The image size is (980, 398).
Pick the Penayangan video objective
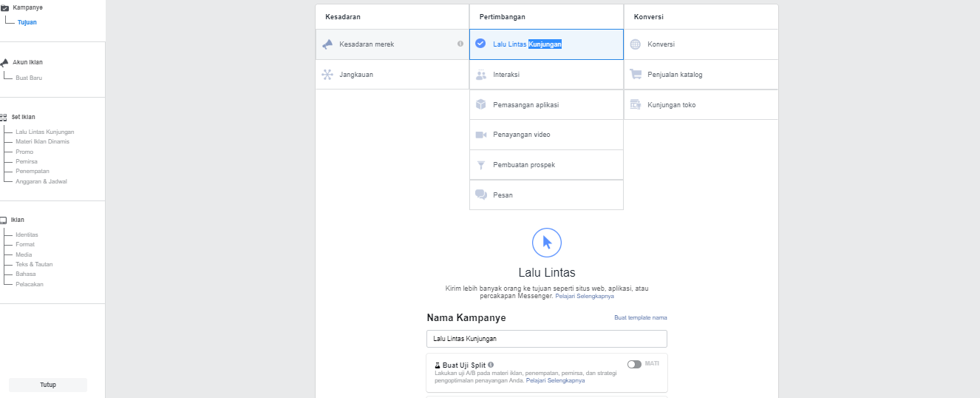coord(546,135)
